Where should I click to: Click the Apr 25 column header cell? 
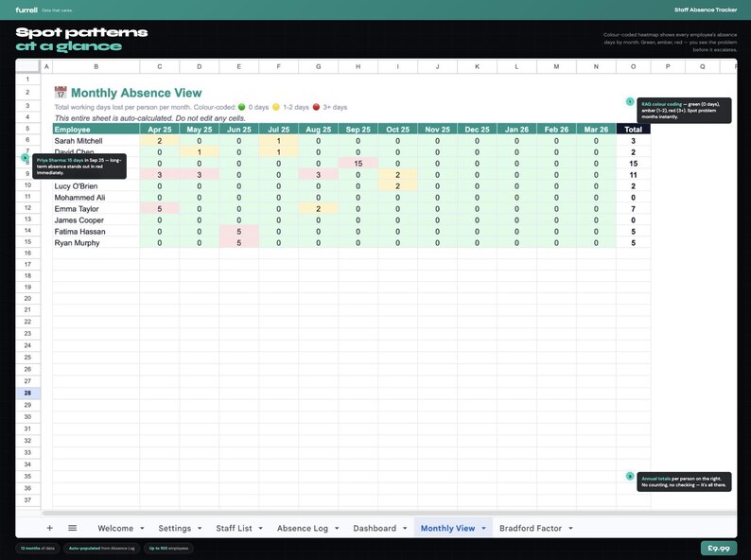tap(160, 130)
